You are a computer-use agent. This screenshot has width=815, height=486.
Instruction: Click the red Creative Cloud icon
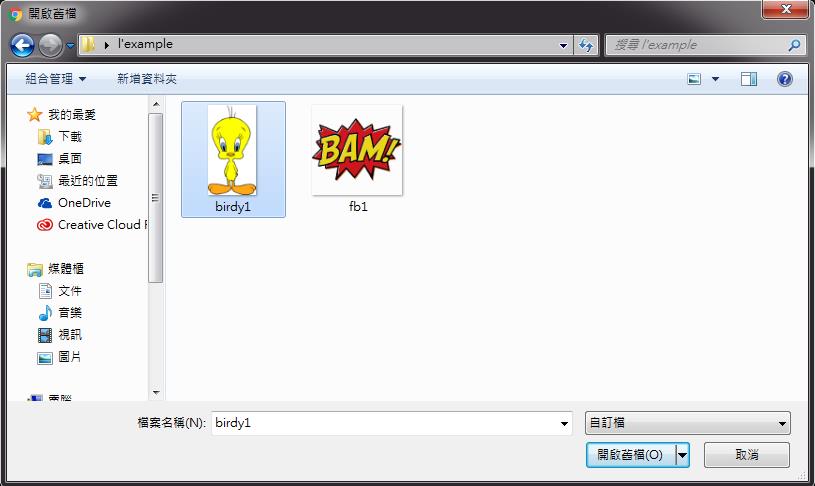click(x=45, y=225)
